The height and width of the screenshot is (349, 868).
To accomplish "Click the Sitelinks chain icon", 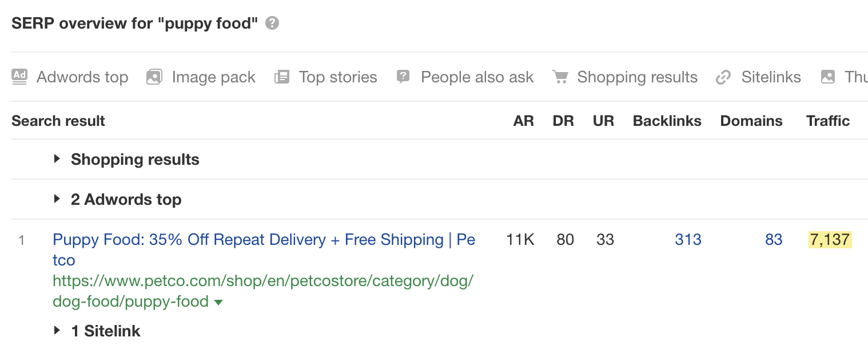I will (724, 77).
